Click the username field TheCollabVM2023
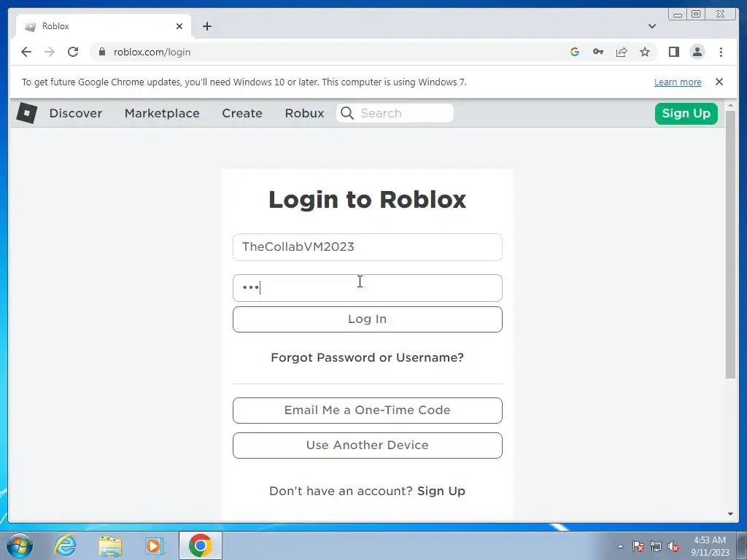The width and height of the screenshot is (747, 560). pos(368,247)
